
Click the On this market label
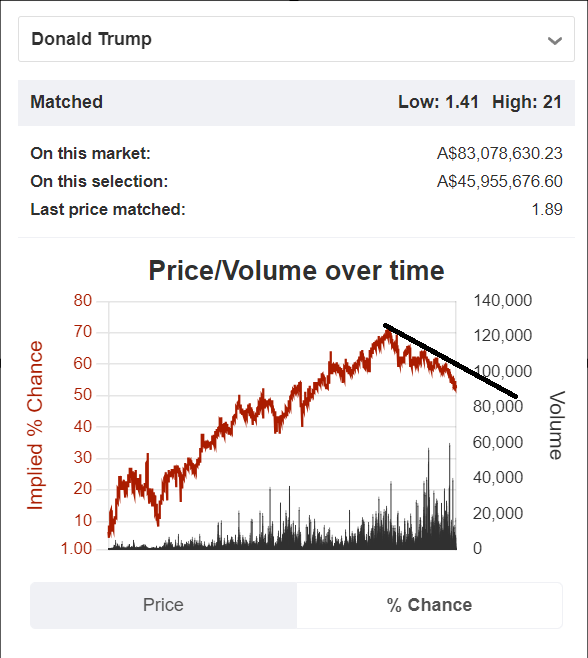click(90, 154)
